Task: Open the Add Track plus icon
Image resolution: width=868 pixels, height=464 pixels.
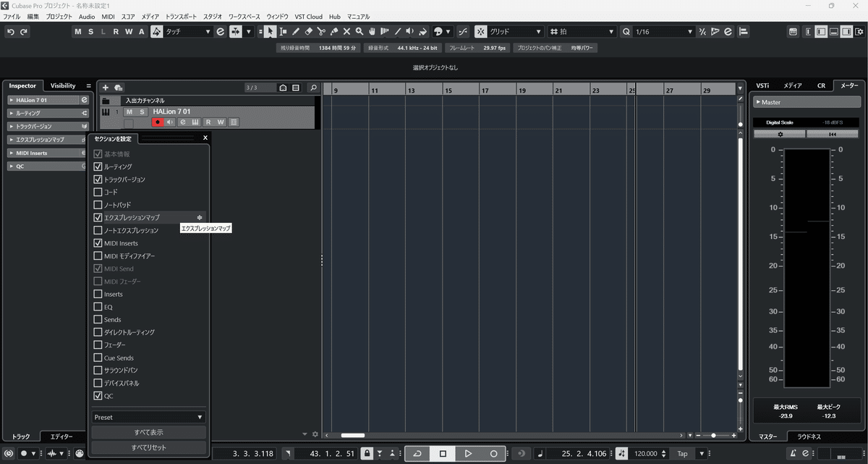Action: point(106,88)
